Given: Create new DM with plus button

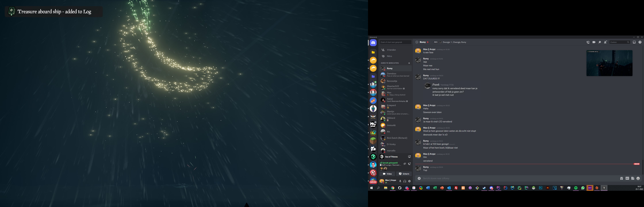Looking at the screenshot, I should click(409, 63).
